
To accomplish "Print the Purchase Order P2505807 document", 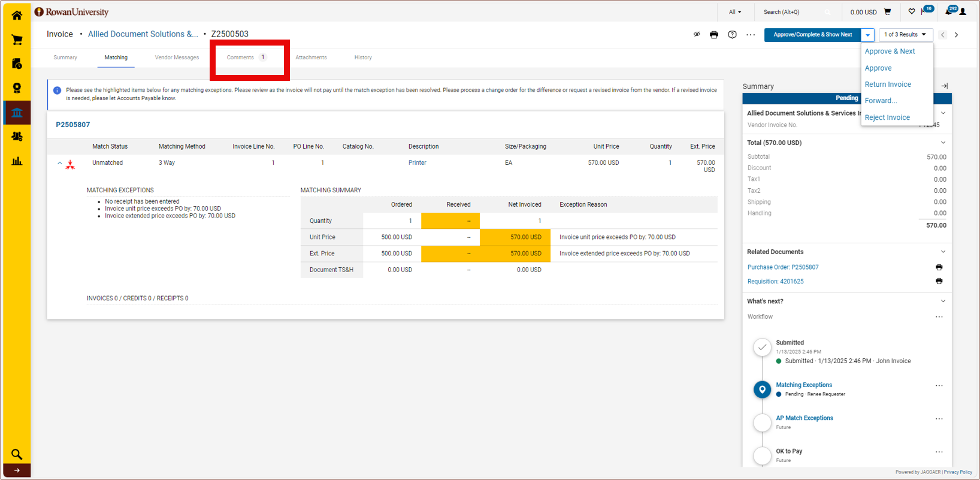I will pos(939,267).
